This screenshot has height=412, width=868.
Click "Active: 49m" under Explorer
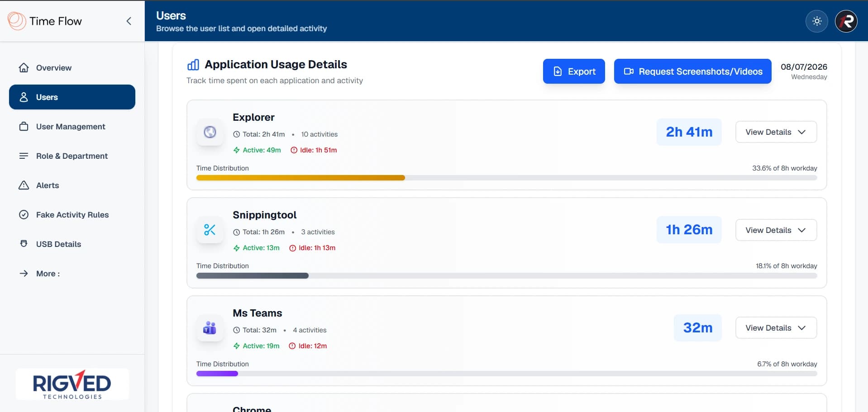[257, 150]
